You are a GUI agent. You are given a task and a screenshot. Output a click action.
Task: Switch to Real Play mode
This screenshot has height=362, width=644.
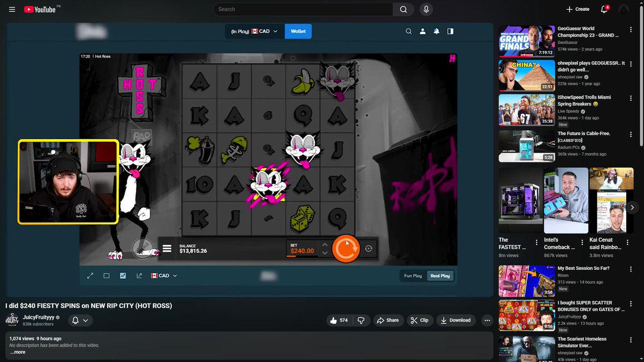(x=440, y=276)
